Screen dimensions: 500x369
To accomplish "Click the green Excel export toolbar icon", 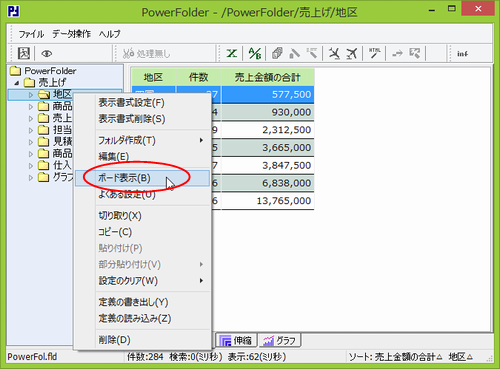I will click(x=232, y=53).
